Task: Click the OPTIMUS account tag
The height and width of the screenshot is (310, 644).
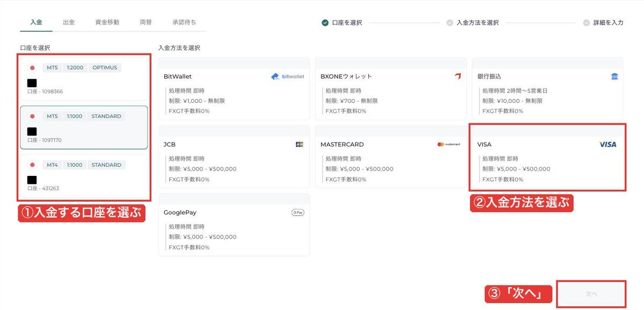Action: point(105,68)
